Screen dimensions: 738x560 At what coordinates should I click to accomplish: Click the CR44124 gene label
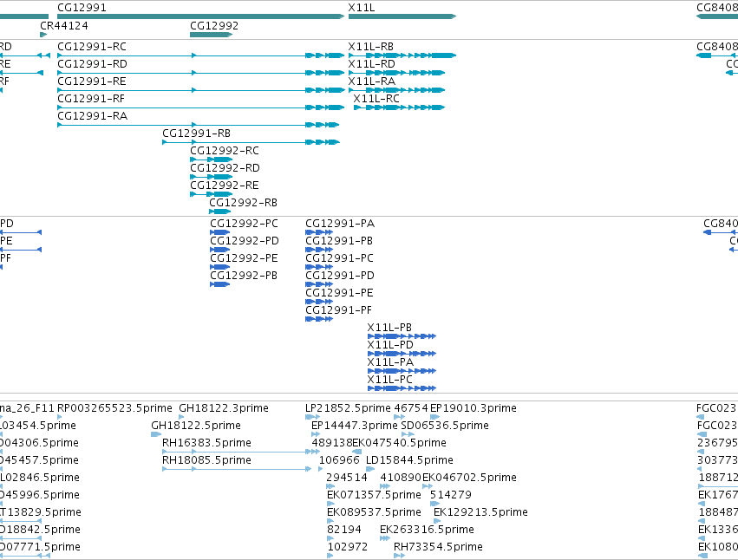pyautogui.click(x=64, y=26)
